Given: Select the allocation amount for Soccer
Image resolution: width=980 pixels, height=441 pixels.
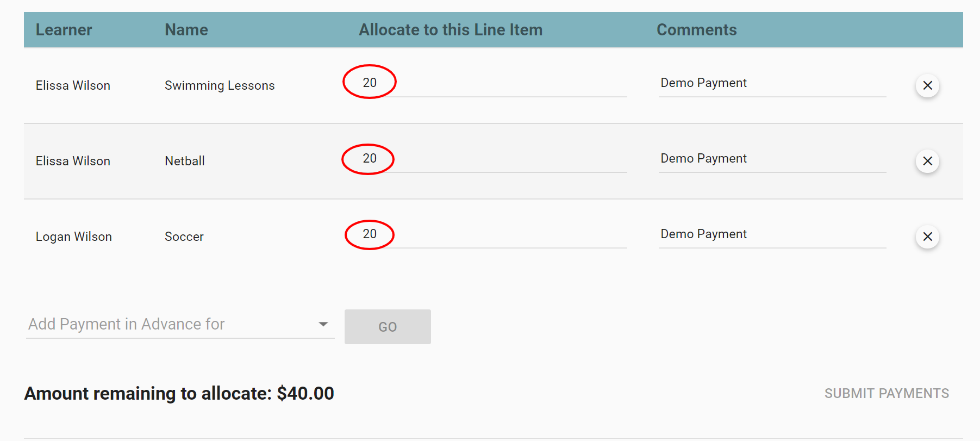Looking at the screenshot, I should (x=370, y=234).
